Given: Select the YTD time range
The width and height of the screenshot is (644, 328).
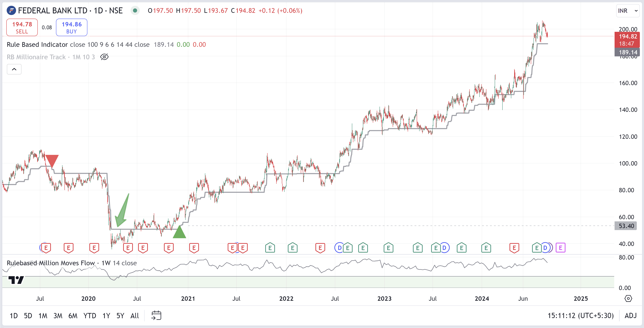Looking at the screenshot, I should [x=90, y=316].
